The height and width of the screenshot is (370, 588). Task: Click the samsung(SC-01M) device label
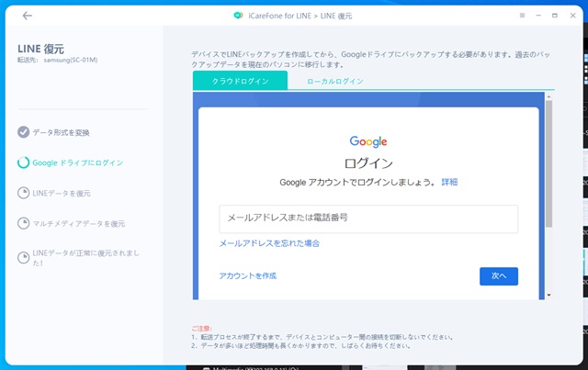coord(71,60)
